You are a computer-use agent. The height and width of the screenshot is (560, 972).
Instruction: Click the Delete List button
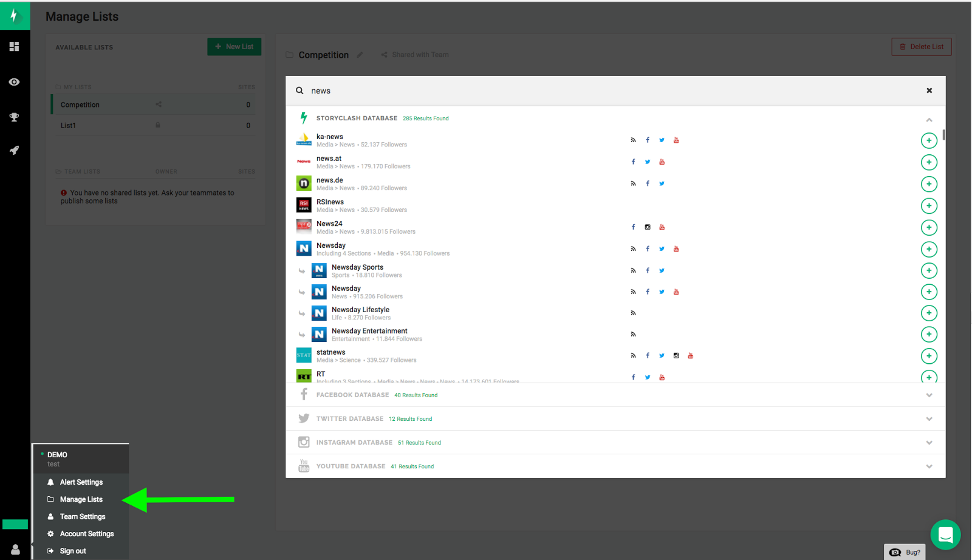click(x=922, y=47)
